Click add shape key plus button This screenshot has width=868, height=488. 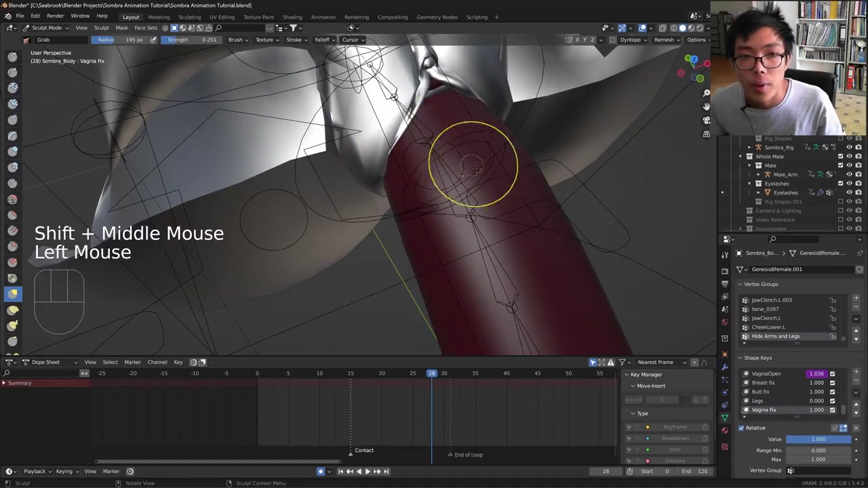[x=856, y=372]
